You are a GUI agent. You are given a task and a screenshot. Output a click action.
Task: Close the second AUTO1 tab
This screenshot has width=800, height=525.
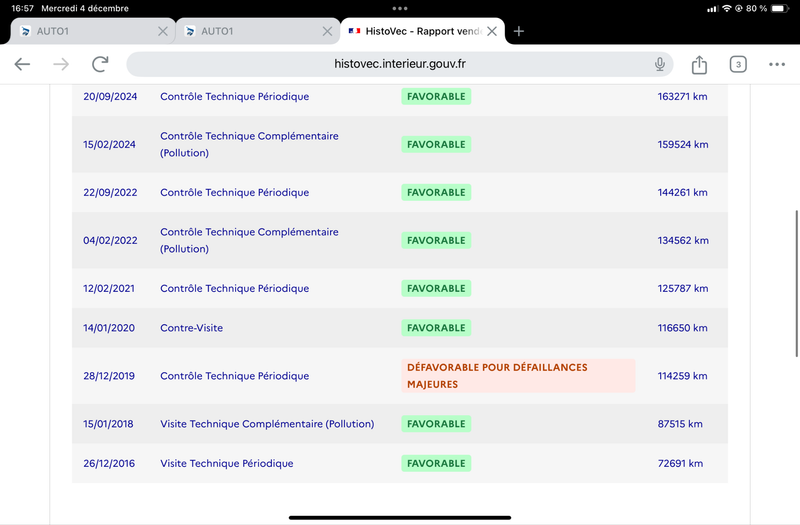(x=328, y=31)
